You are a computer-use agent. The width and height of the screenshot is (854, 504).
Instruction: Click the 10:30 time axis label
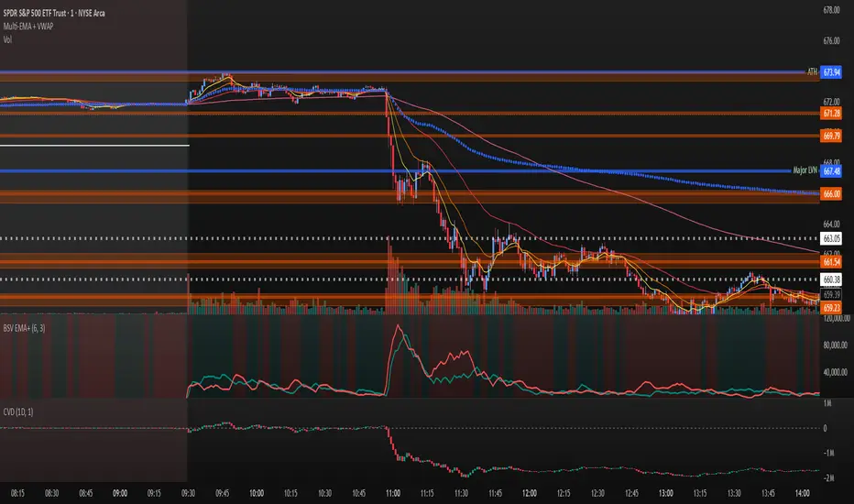tap(324, 493)
